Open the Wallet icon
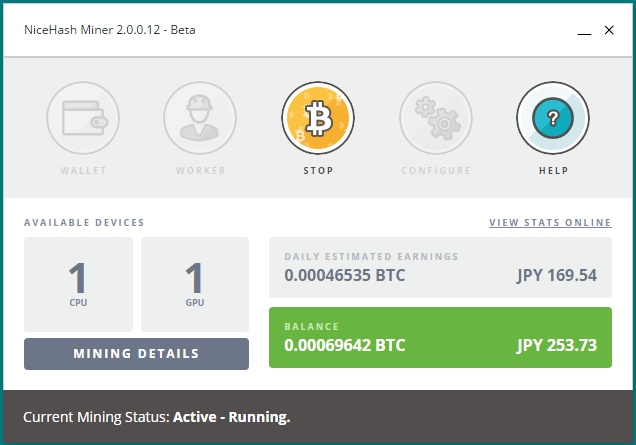Screen dimensions: 636x445 [x=83, y=118]
